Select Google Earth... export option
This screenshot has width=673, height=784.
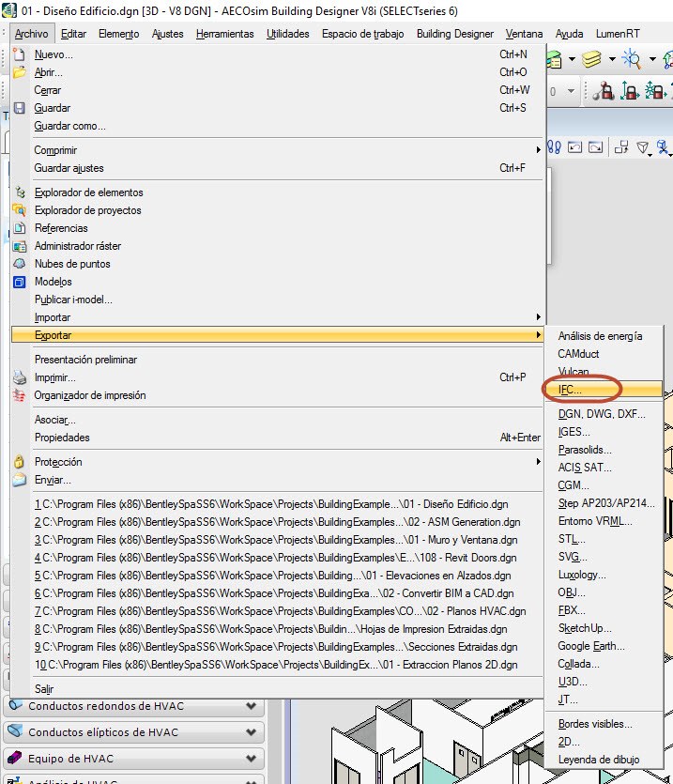click(x=604, y=646)
